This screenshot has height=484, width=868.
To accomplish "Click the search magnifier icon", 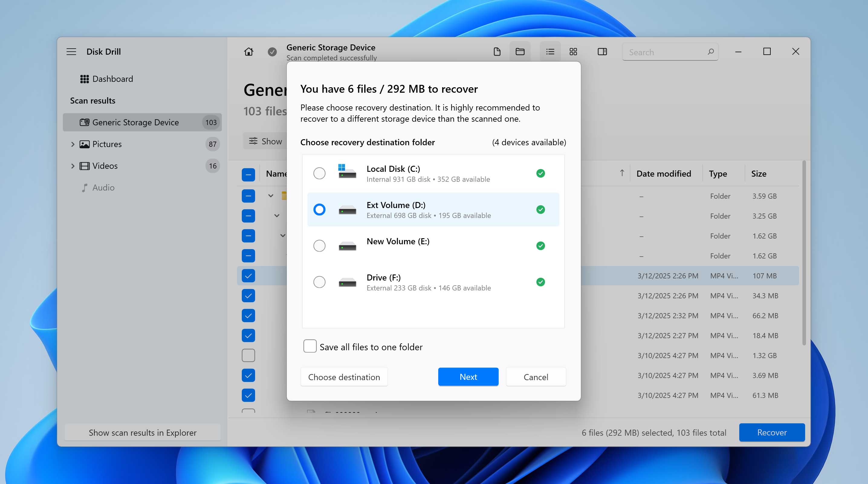I will [711, 52].
